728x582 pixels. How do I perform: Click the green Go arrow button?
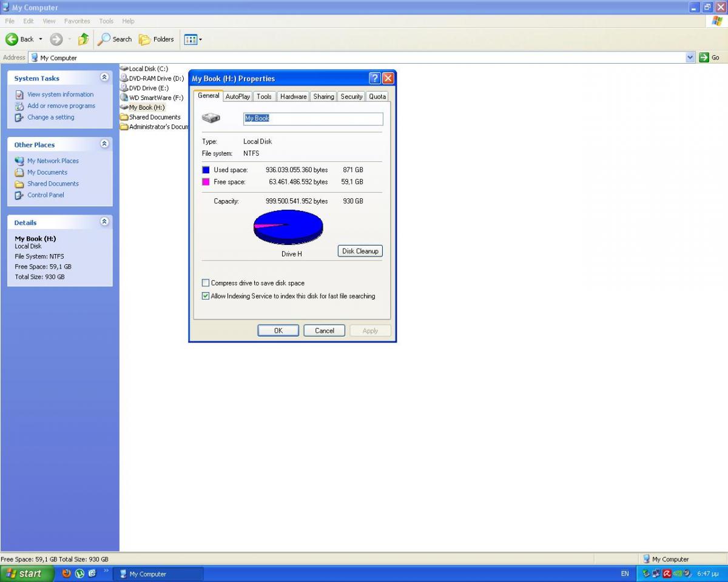(x=704, y=58)
